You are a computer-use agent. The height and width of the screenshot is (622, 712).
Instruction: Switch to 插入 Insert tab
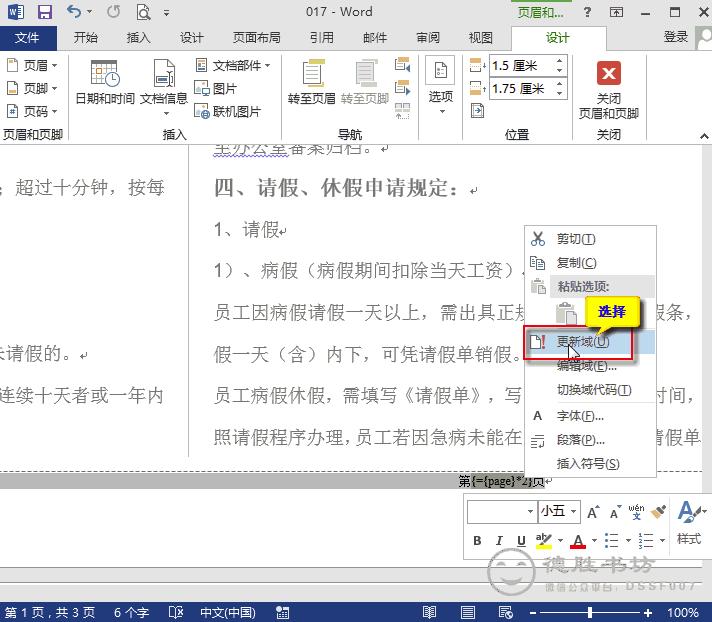coord(138,38)
